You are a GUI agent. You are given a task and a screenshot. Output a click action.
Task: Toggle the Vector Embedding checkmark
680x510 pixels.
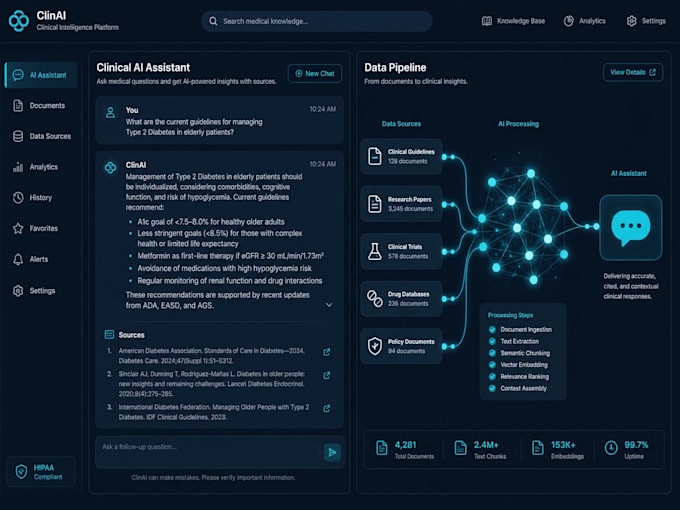click(492, 364)
